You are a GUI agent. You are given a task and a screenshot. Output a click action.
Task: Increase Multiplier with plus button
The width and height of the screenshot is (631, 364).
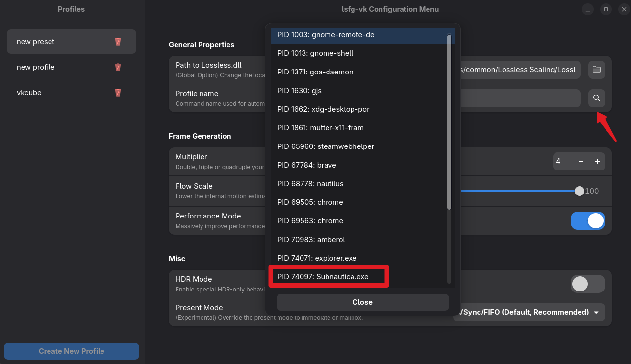click(x=597, y=161)
